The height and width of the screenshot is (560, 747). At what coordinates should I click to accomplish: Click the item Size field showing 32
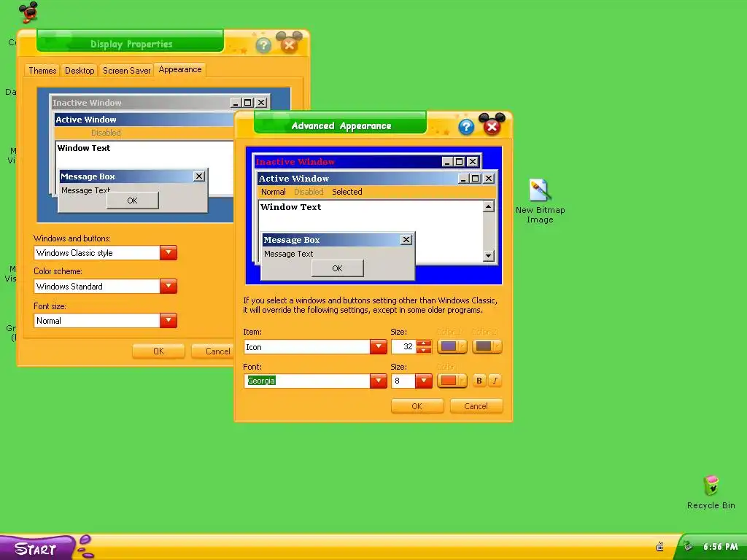click(403, 346)
